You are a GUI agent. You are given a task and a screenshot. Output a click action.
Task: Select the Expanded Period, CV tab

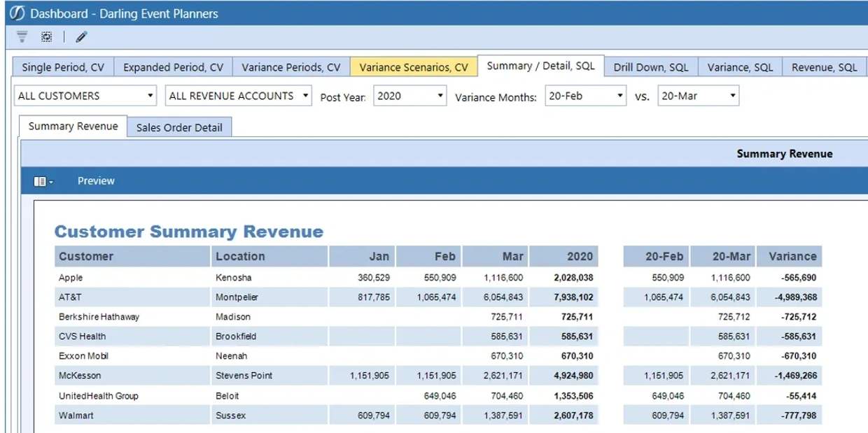click(173, 67)
